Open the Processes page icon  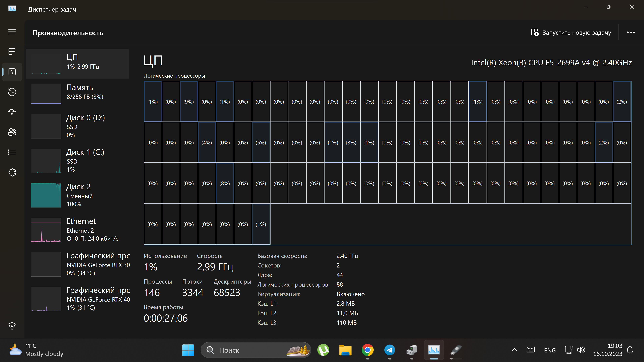pyautogui.click(x=12, y=52)
